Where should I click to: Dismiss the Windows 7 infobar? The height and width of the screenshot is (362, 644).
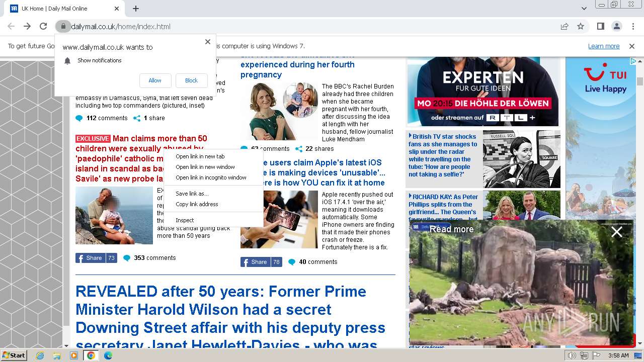pos(632,46)
